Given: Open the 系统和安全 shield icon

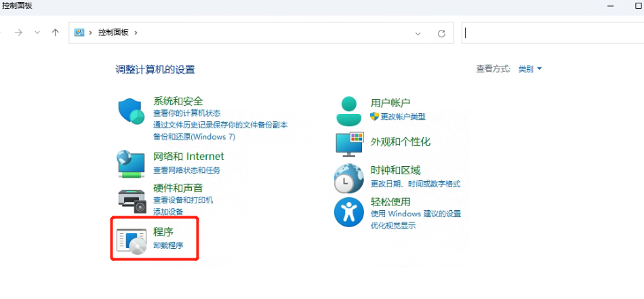Looking at the screenshot, I should [132, 111].
